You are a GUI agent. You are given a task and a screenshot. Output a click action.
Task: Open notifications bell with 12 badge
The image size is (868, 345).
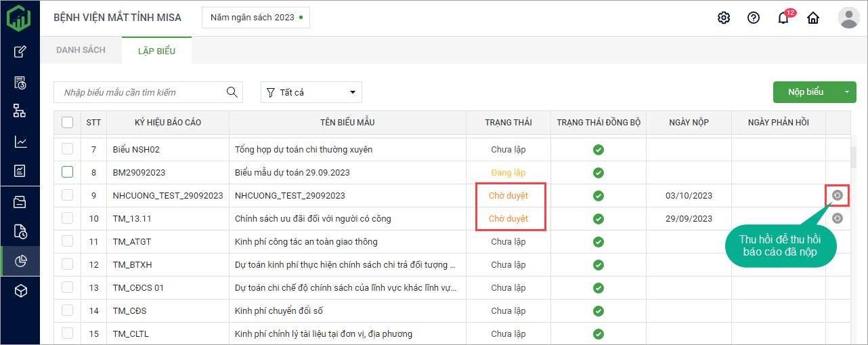coord(783,18)
